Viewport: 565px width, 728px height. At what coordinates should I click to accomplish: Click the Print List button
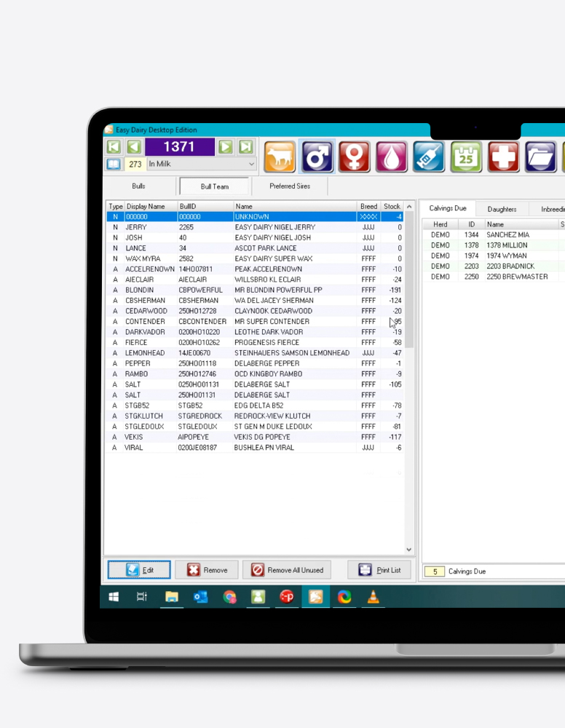tap(379, 570)
